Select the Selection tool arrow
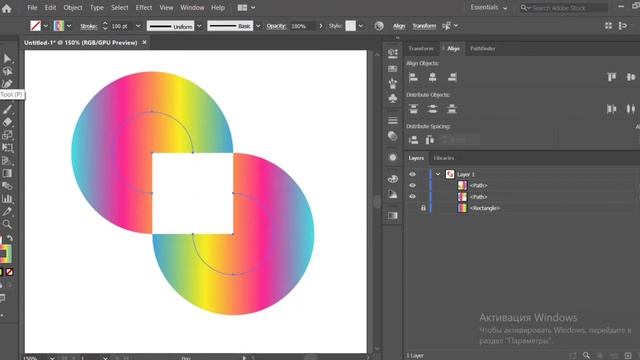This screenshot has height=360, width=640. click(x=7, y=58)
